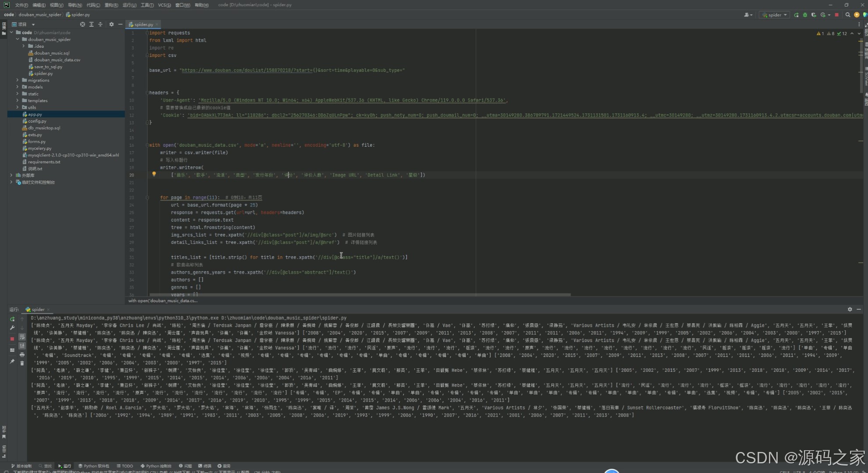Clear the console output with trash icon
The image size is (868, 473).
(x=22, y=363)
